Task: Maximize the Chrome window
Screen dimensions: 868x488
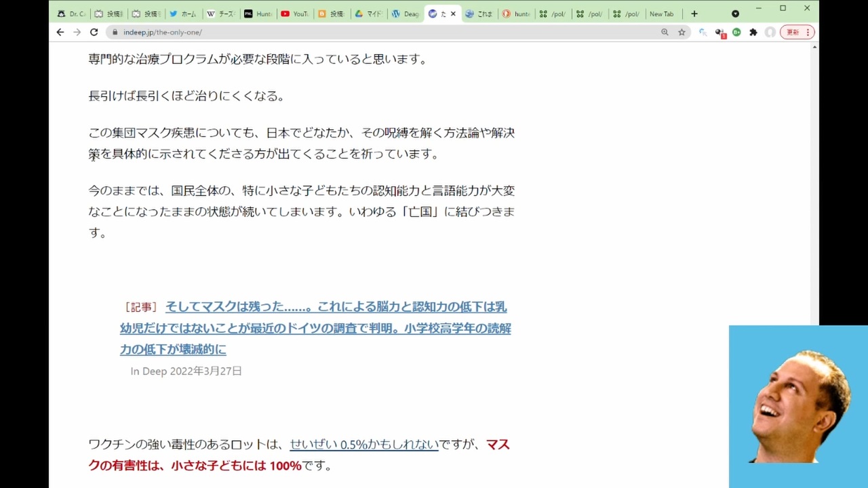Action: click(x=783, y=8)
